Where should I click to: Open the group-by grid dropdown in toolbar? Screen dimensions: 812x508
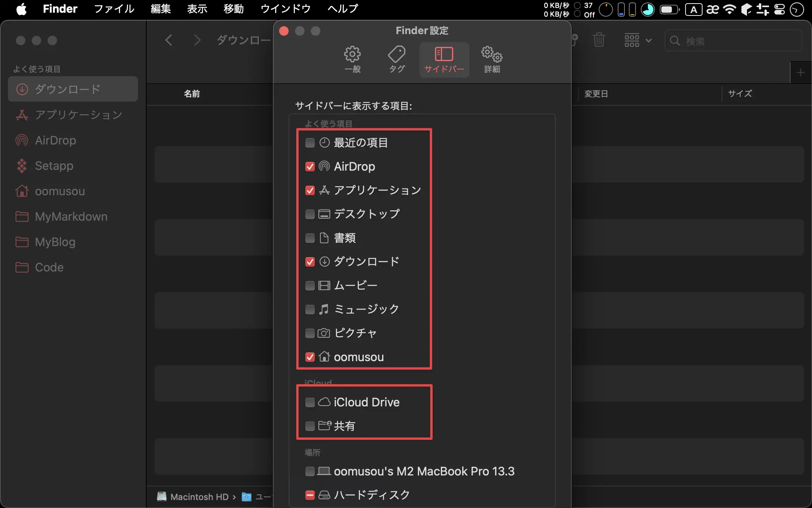point(638,40)
